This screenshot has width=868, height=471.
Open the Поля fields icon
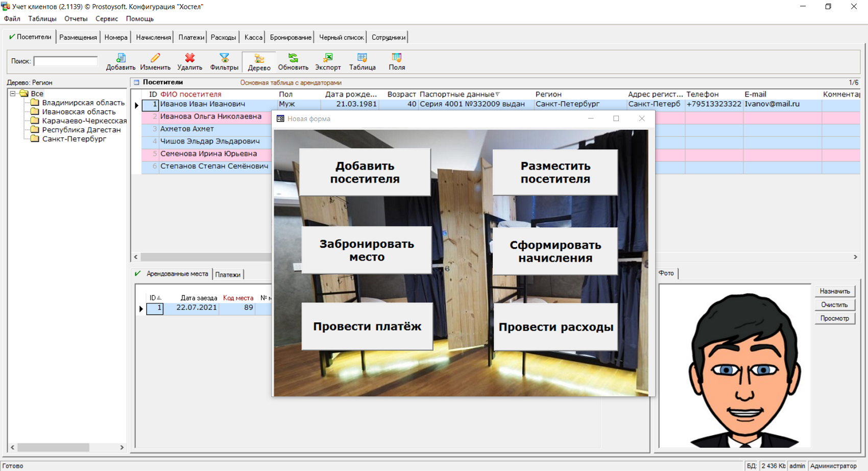(397, 58)
